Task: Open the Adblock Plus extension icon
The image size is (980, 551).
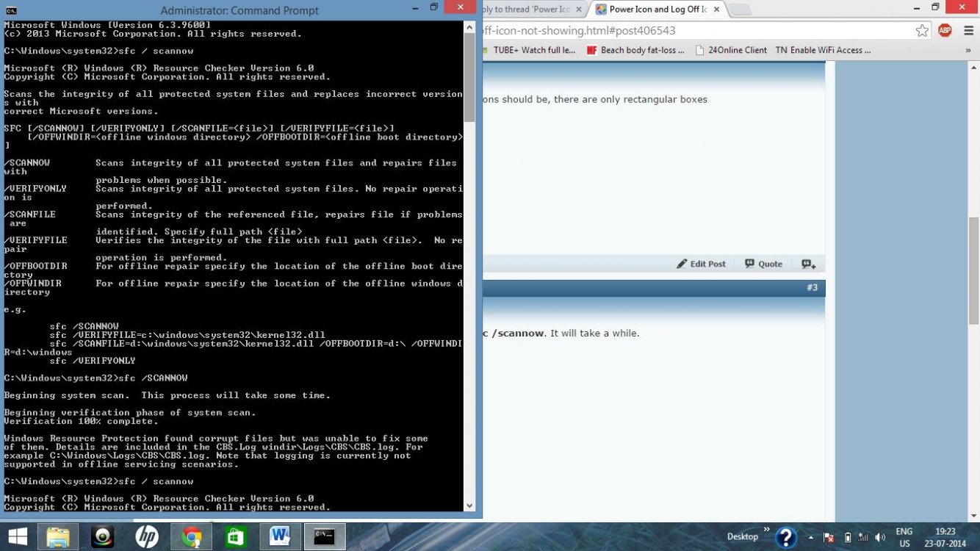Action: tap(945, 31)
